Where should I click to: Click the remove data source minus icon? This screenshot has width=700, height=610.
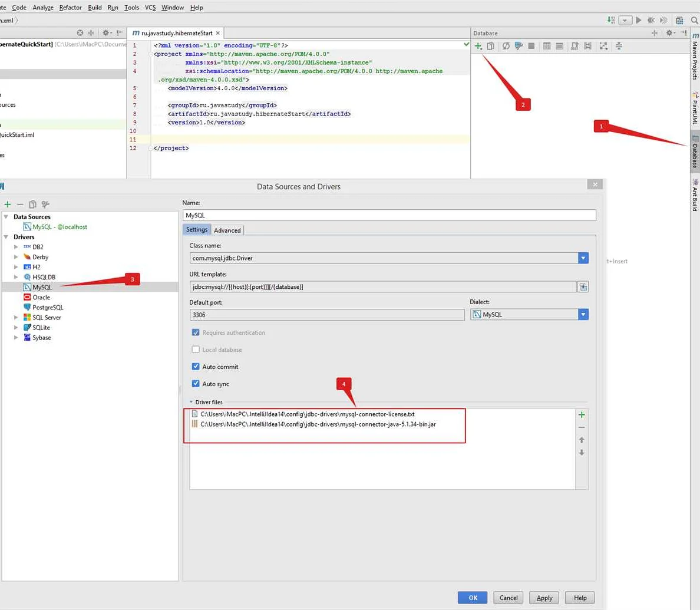coord(20,204)
